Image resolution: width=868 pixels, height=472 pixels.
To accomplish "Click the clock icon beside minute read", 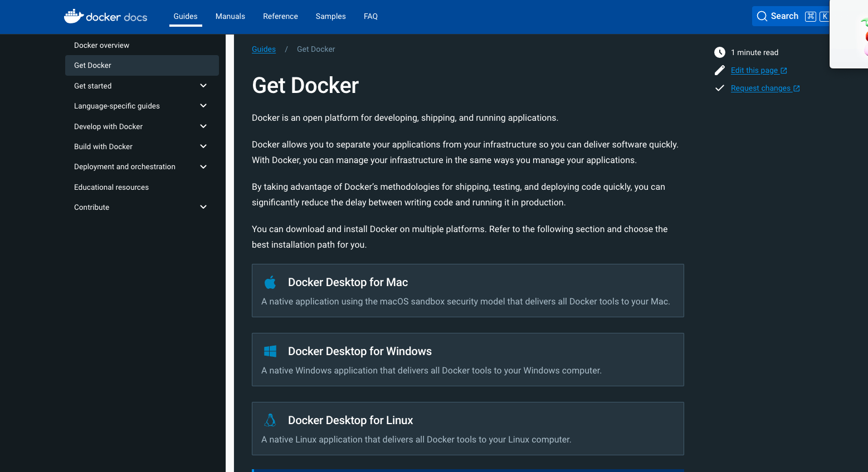I will point(720,52).
